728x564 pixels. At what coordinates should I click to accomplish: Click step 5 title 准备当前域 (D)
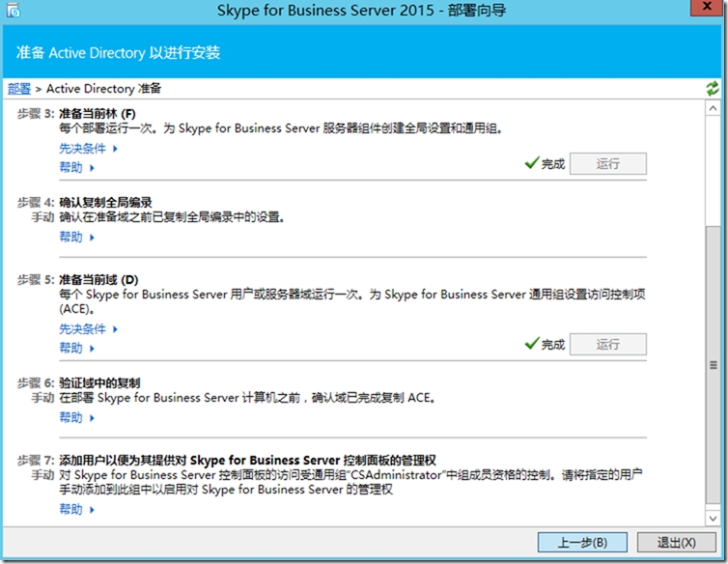pos(98,280)
